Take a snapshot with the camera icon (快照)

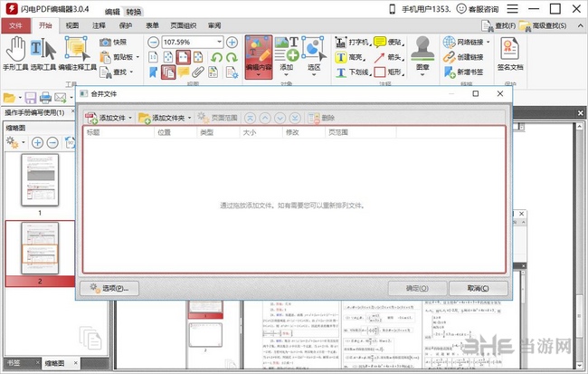point(113,42)
